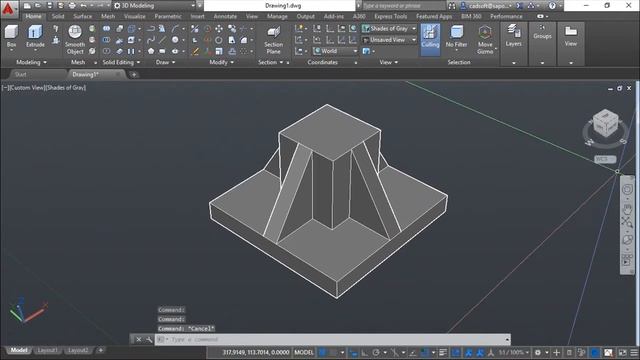The image size is (640, 360).
Task: Toggle ortho mode in status bar
Action: coord(364,352)
